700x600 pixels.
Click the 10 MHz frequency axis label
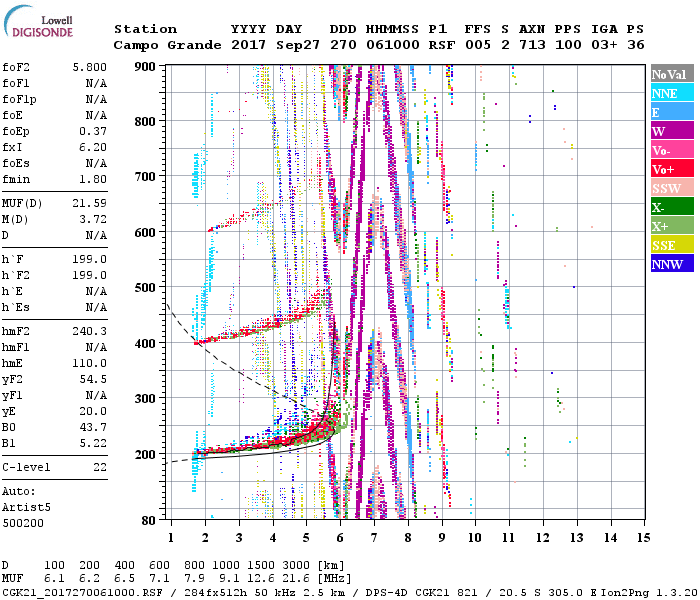tap(475, 538)
